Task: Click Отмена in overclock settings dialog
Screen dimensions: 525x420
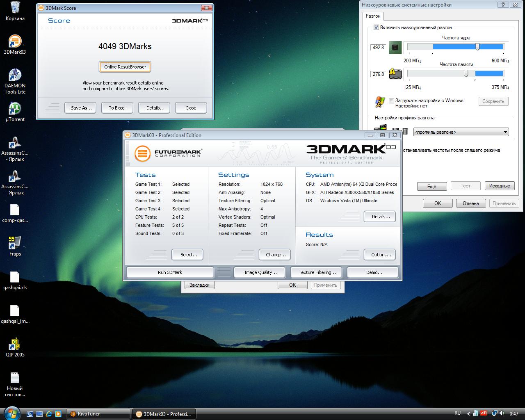Action: point(470,203)
